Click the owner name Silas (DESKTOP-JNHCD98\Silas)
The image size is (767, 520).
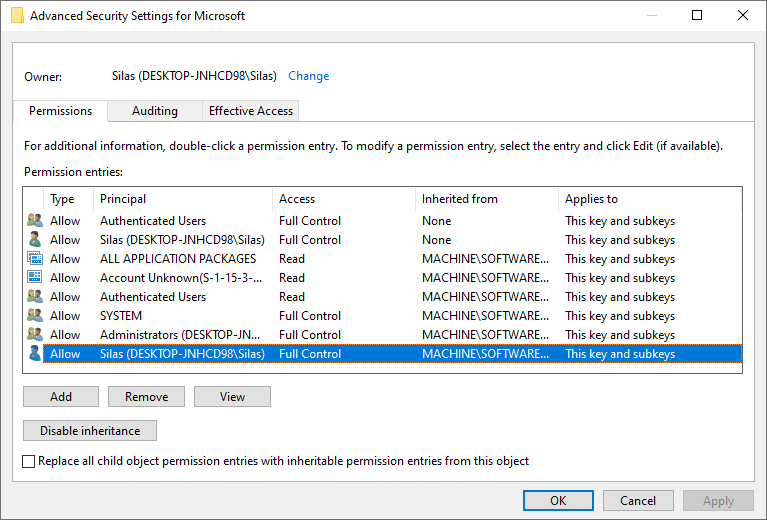pyautogui.click(x=194, y=76)
